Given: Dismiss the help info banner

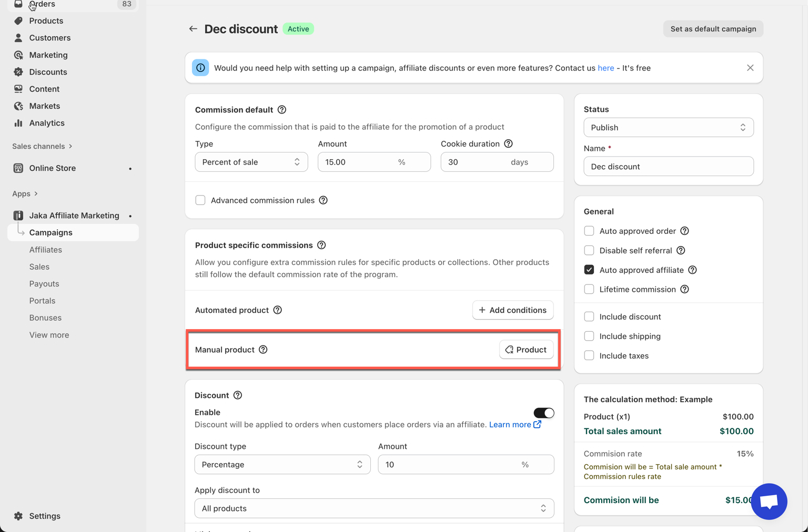Looking at the screenshot, I should tap(750, 68).
